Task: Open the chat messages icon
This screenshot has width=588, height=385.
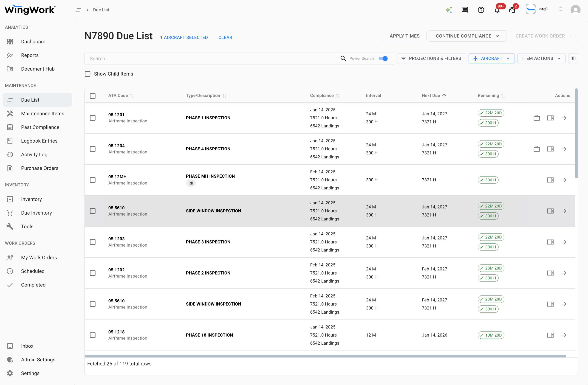Action: click(465, 10)
